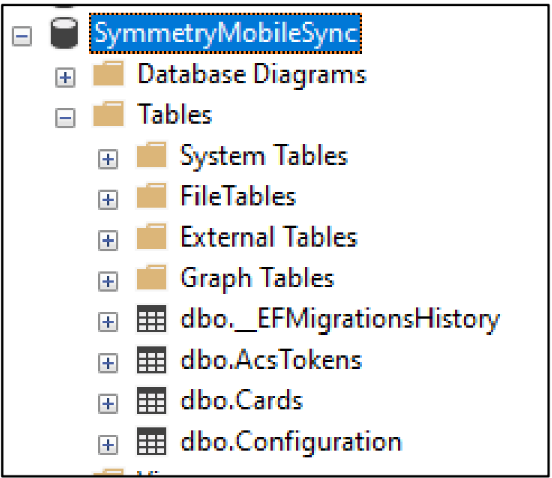
Task: Select the dbo.AcsTokens table label
Action: click(x=271, y=359)
